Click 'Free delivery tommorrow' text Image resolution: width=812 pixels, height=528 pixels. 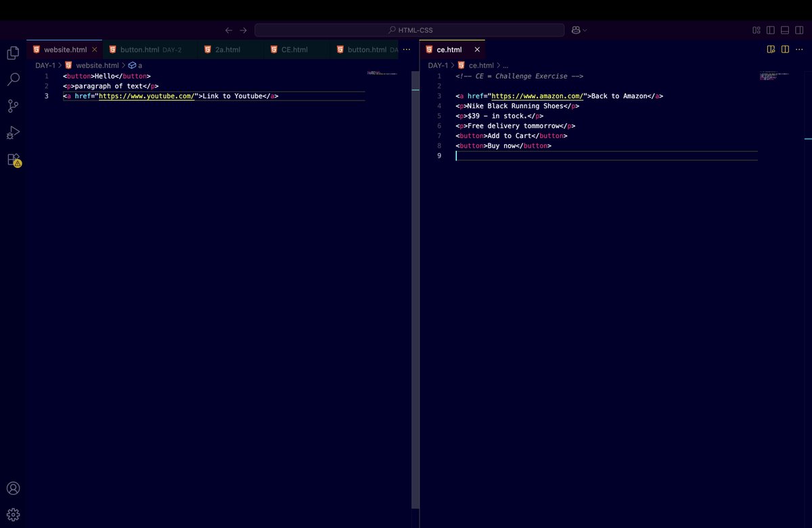[x=513, y=126]
